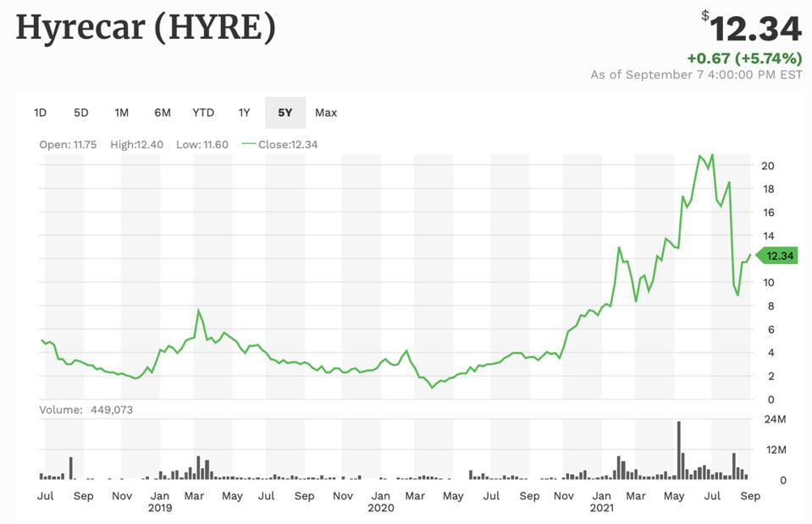This screenshot has width=812, height=524.
Task: Switch to the 5D range tab
Action: (x=80, y=113)
